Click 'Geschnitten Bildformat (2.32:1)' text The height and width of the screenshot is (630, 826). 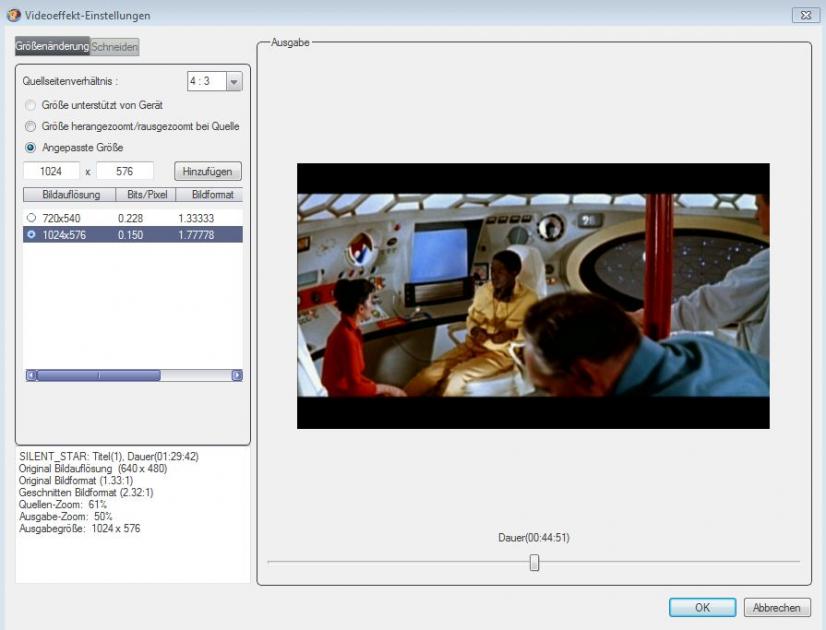[86, 493]
